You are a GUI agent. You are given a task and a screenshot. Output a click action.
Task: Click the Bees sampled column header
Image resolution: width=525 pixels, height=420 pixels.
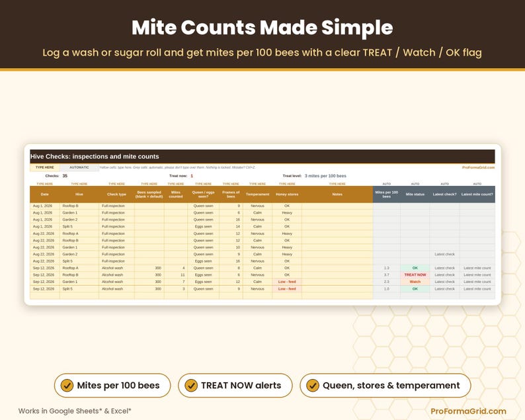pos(149,194)
